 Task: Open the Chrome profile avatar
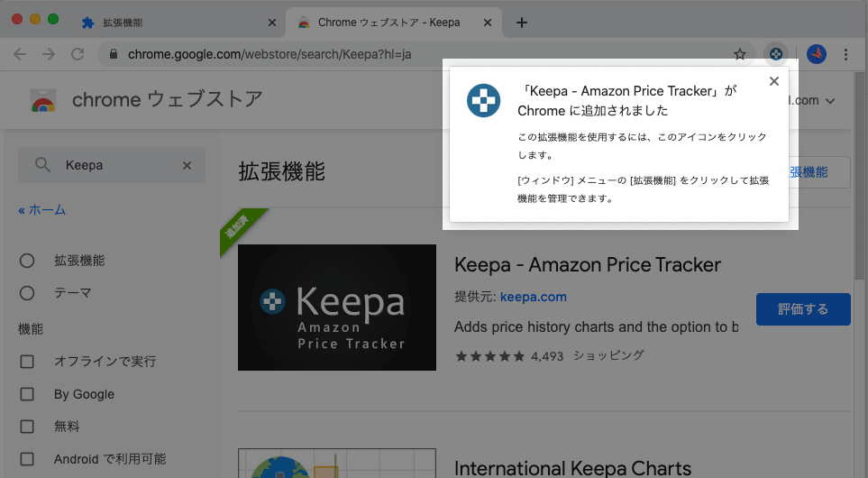coord(817,54)
